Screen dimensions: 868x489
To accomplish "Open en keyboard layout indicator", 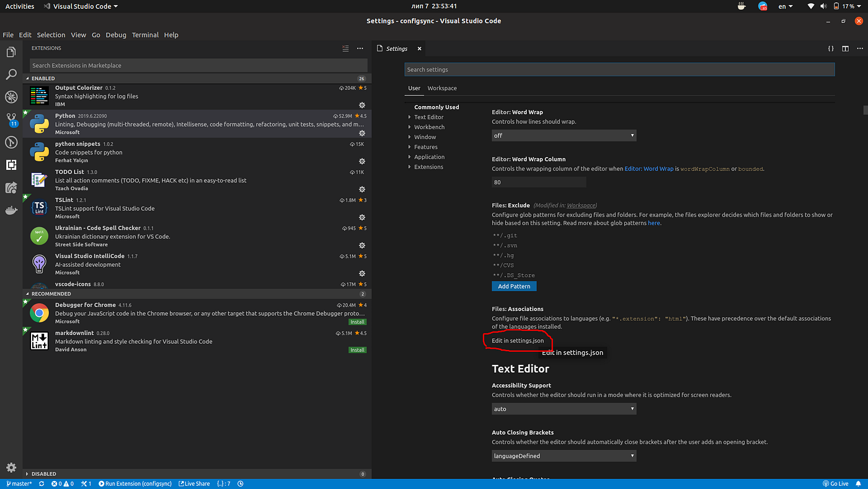I will coord(786,6).
